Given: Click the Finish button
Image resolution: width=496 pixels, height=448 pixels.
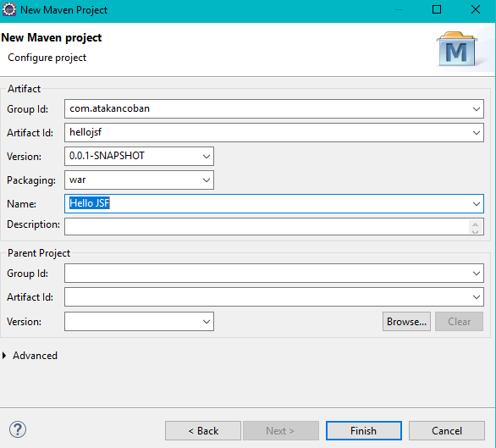Looking at the screenshot, I should coord(364,430).
